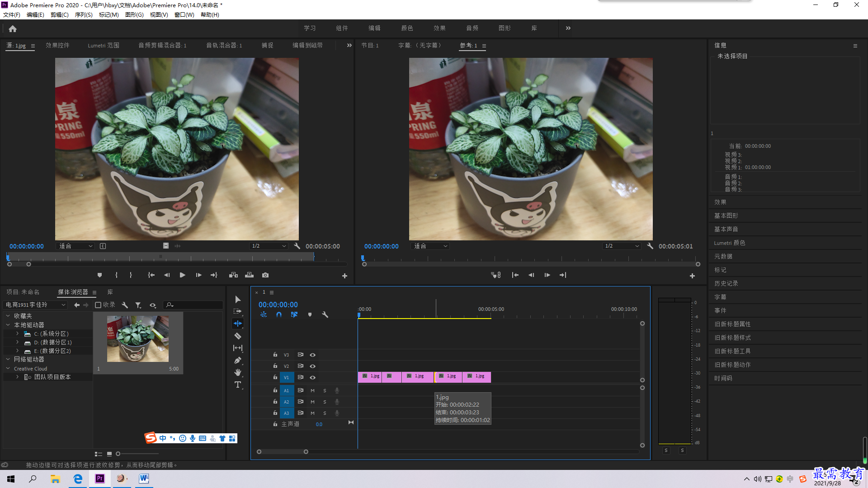Open the 项目: 未命名 tab
This screenshot has height=488, width=868.
pyautogui.click(x=23, y=292)
